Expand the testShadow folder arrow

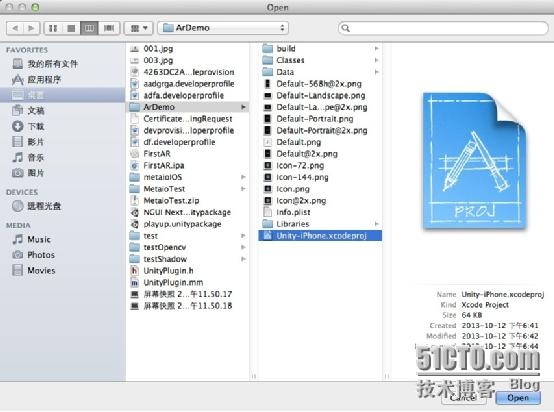coord(243,259)
